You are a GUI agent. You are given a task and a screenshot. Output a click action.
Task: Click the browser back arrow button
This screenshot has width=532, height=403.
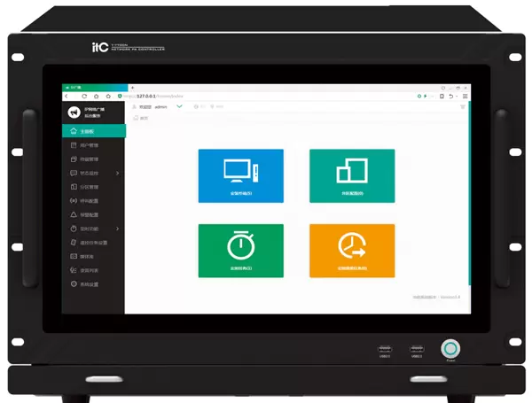coord(66,96)
